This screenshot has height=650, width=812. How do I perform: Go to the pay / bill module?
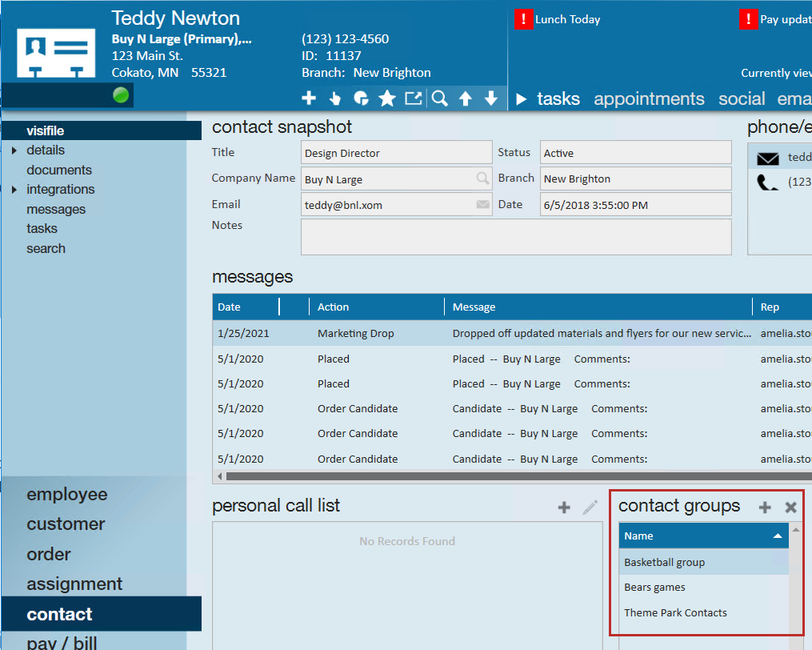(x=62, y=644)
